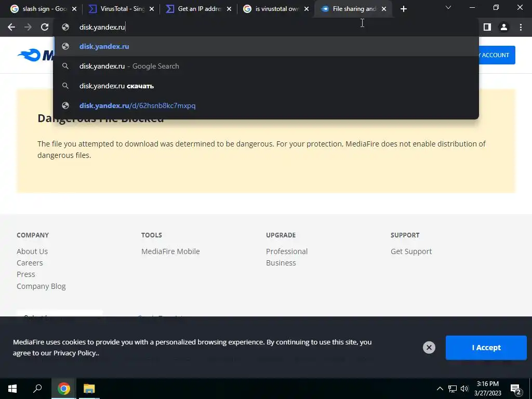Click the Chrome taskbar icon

pos(64,389)
